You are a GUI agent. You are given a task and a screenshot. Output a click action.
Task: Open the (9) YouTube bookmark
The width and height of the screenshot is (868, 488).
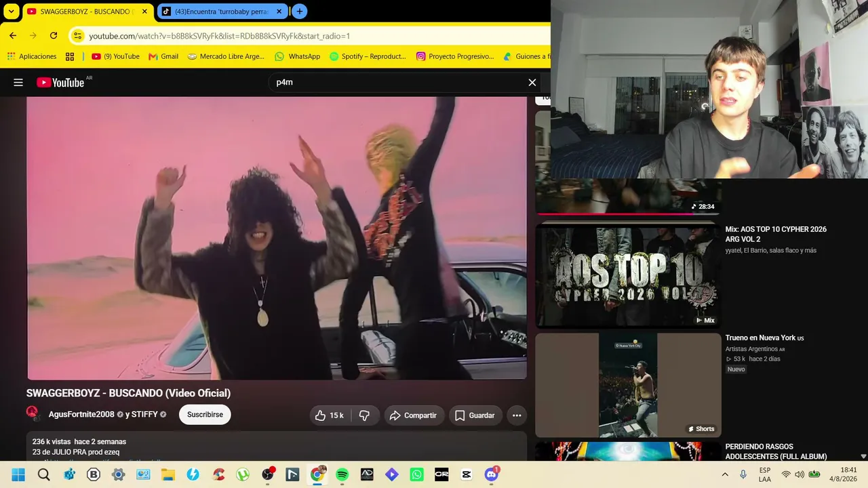115,56
